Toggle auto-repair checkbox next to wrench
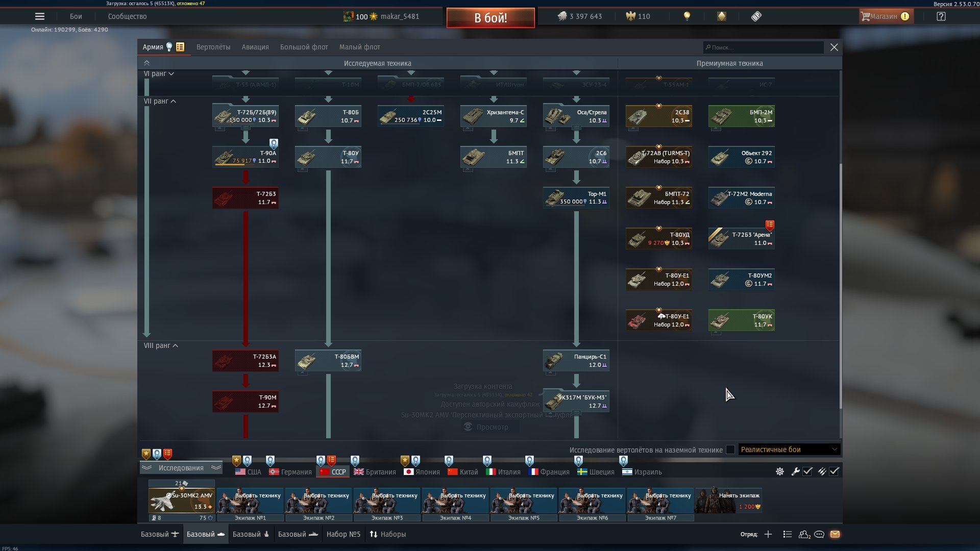The width and height of the screenshot is (980, 551). tap(807, 471)
